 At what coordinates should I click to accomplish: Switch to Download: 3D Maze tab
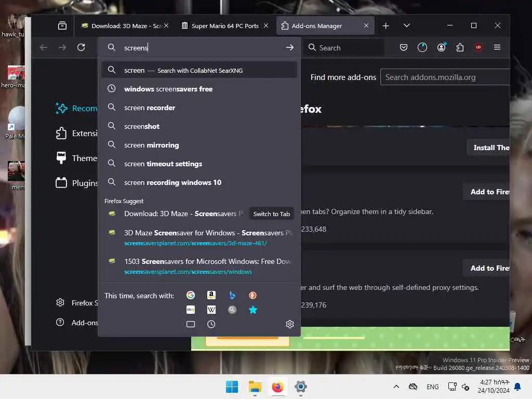point(125,26)
